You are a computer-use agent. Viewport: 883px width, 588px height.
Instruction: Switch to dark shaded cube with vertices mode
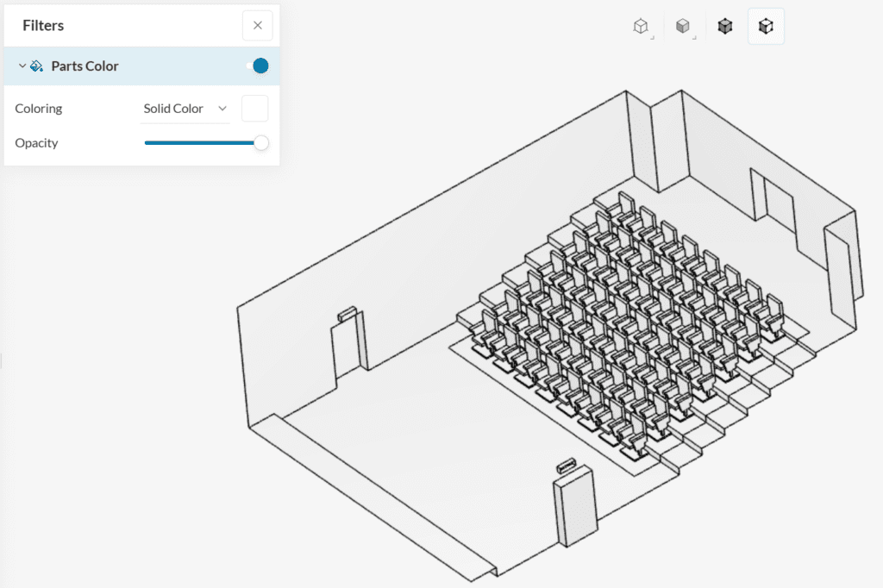[725, 27]
